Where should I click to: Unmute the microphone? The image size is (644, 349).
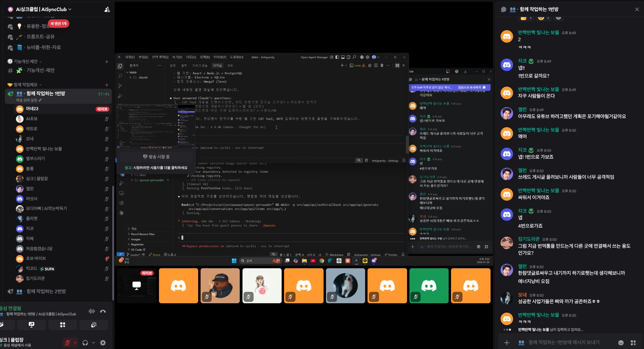click(67, 343)
